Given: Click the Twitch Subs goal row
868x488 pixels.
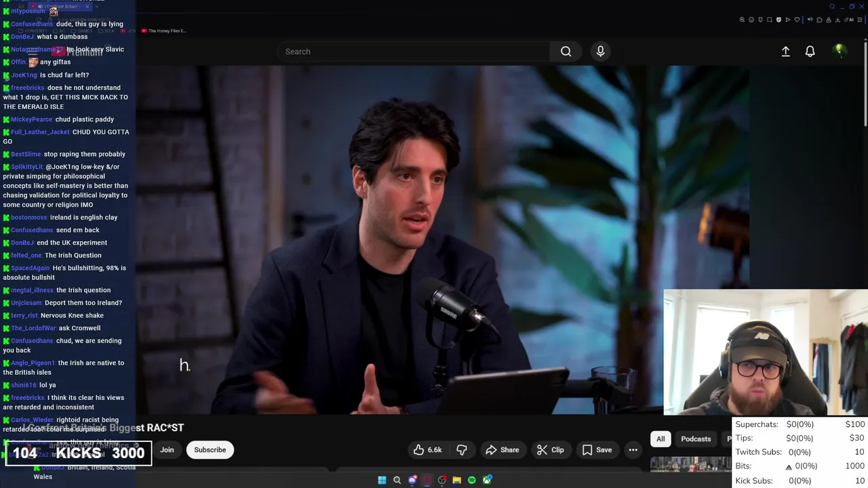Looking at the screenshot, I should pos(800,452).
